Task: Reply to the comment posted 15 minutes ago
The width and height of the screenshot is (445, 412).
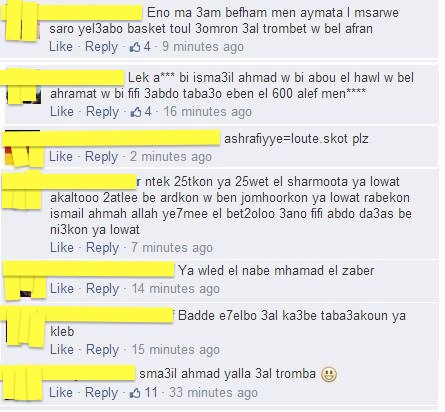Action: point(102,350)
